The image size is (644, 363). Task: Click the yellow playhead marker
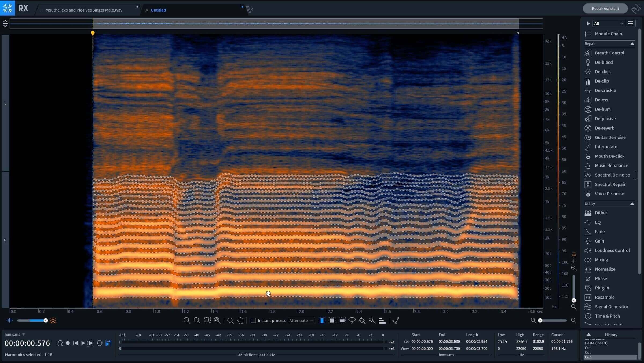(x=93, y=33)
